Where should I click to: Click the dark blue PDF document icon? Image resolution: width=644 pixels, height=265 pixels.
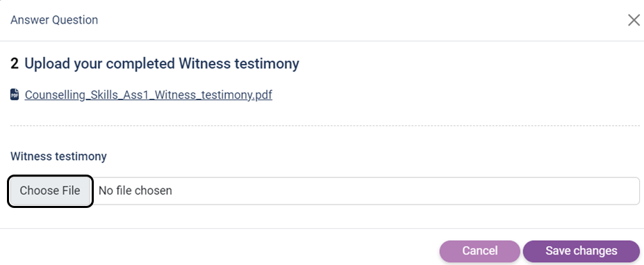click(15, 95)
